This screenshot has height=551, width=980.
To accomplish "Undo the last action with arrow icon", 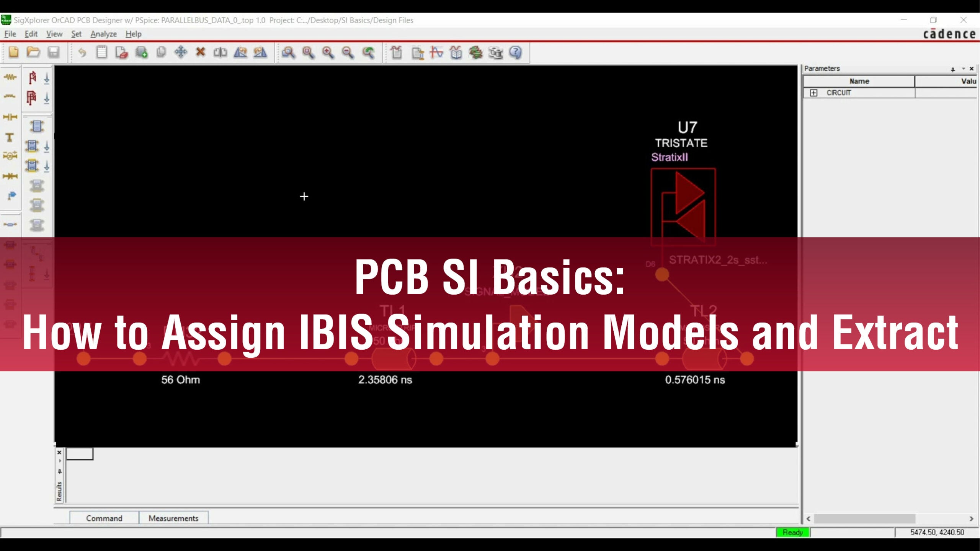I will click(82, 52).
